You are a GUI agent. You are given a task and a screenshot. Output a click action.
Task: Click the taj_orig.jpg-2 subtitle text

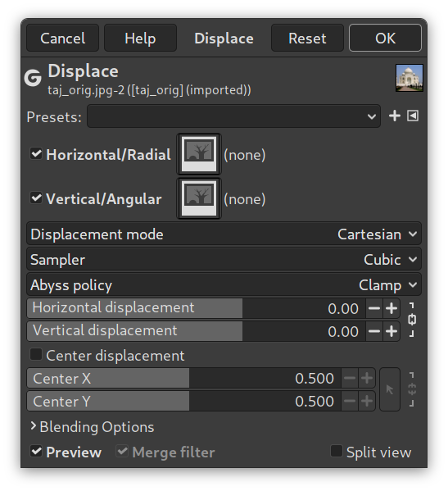pyautogui.click(x=149, y=90)
